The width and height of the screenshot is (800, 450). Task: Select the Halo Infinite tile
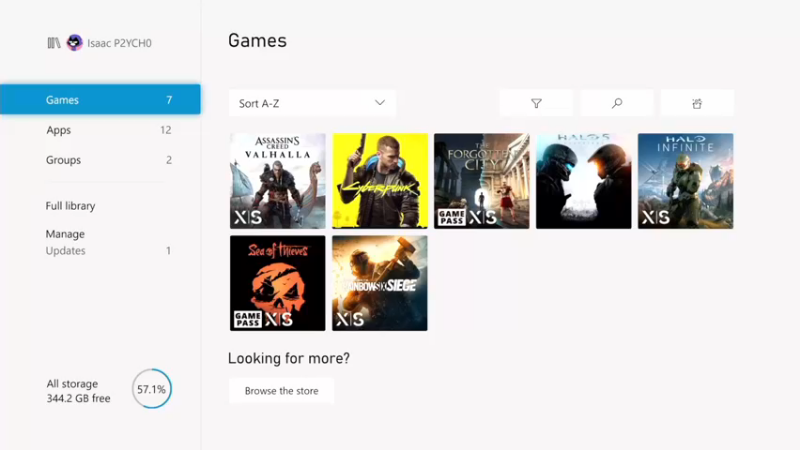[x=686, y=181]
